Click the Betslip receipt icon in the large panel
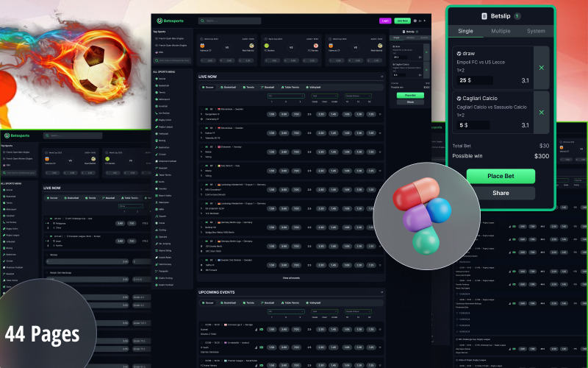 [484, 15]
